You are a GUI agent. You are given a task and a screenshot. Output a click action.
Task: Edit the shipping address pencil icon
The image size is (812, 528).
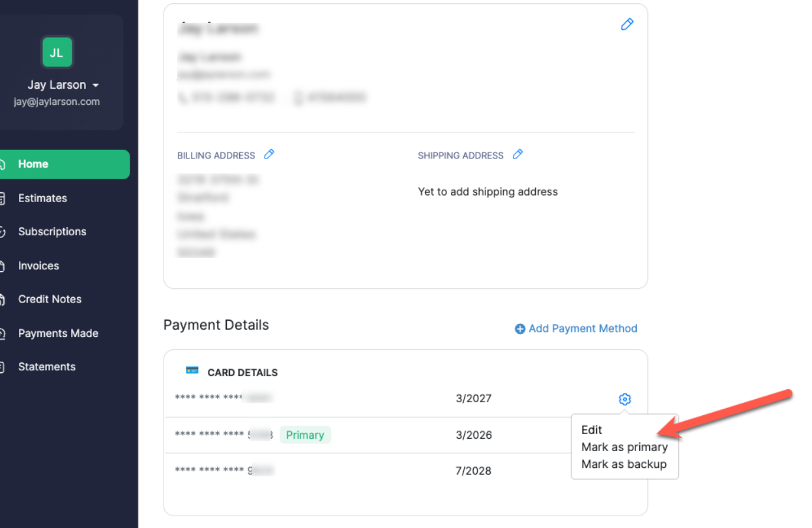pyautogui.click(x=517, y=154)
